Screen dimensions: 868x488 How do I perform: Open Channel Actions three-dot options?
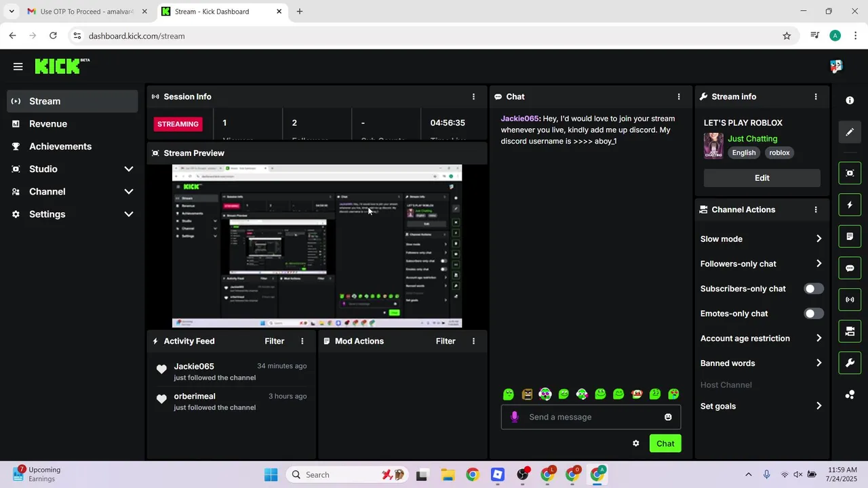point(816,210)
